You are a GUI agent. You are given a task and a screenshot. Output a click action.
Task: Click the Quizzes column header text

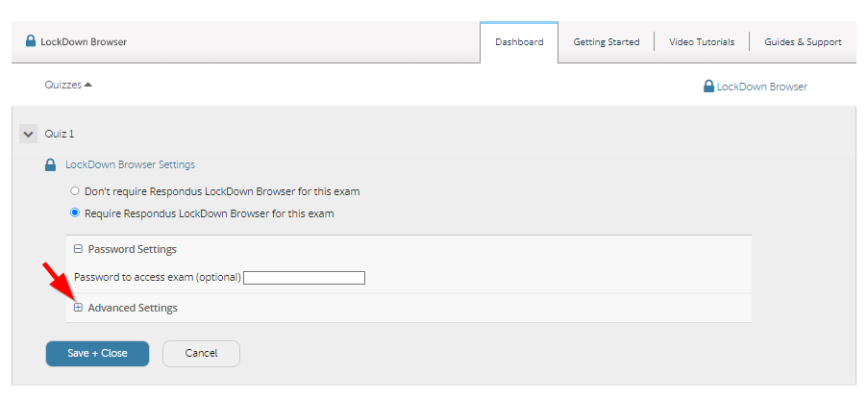tap(62, 85)
